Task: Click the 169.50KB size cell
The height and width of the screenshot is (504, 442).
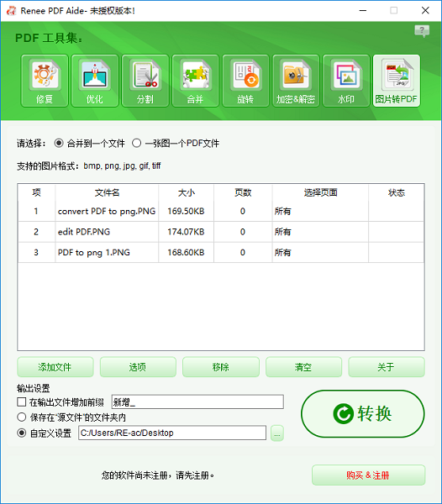Action: (186, 211)
